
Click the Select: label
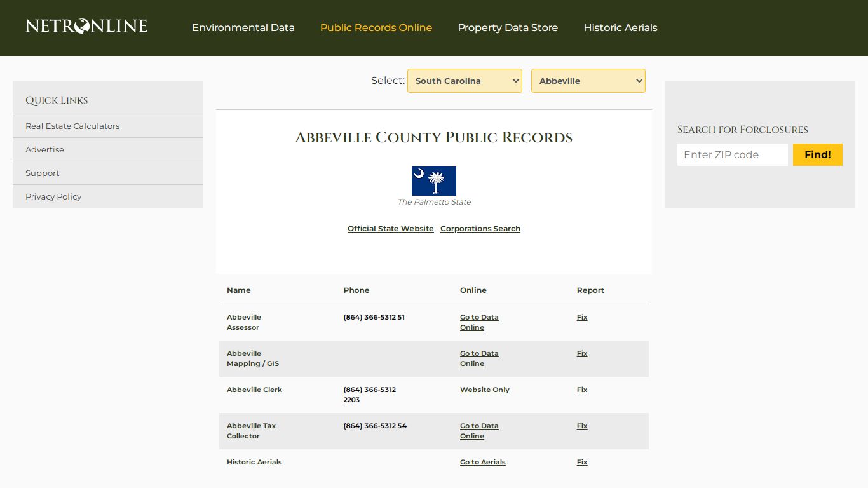(x=388, y=80)
